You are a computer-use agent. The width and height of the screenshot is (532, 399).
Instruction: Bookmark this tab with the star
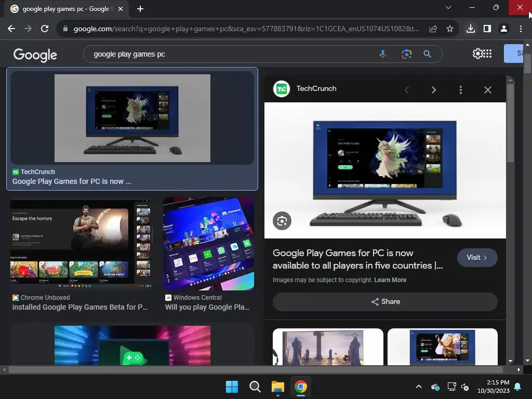(450, 29)
